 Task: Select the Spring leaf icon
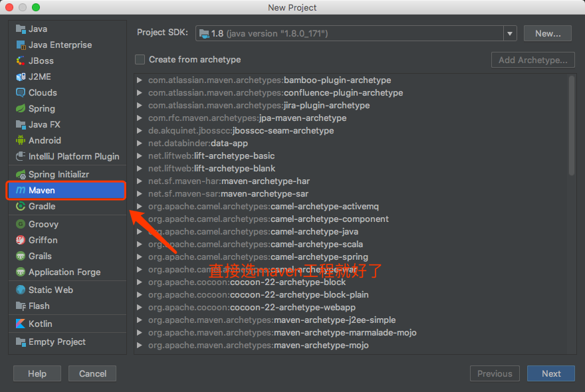coord(21,109)
